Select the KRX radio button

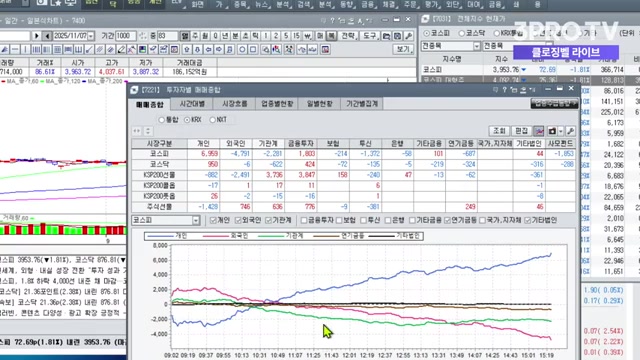pos(187,120)
